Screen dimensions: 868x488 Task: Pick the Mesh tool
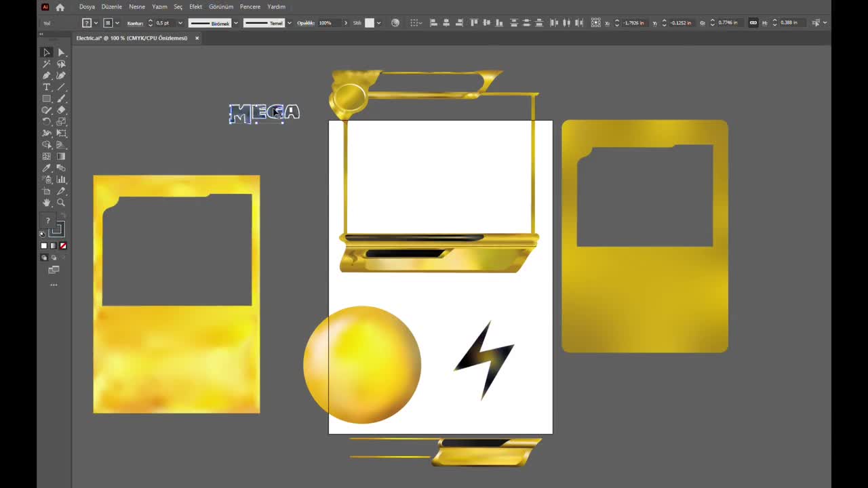click(x=46, y=156)
